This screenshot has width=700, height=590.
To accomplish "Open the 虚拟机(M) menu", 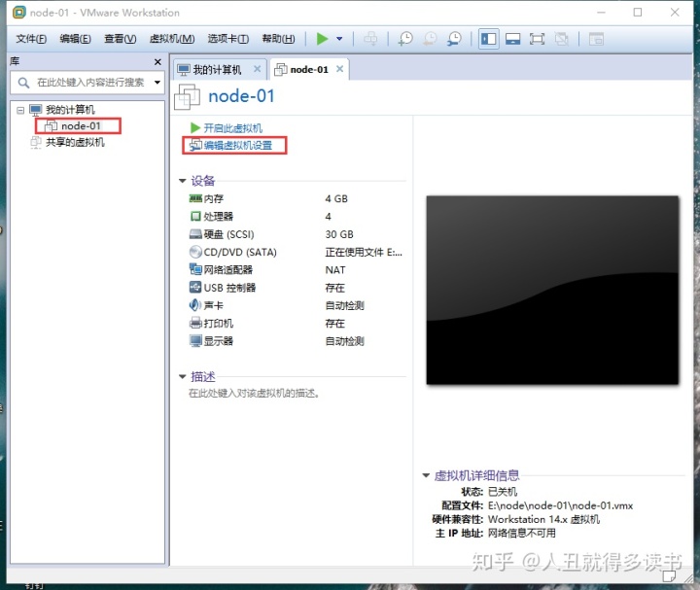I will click(172, 39).
